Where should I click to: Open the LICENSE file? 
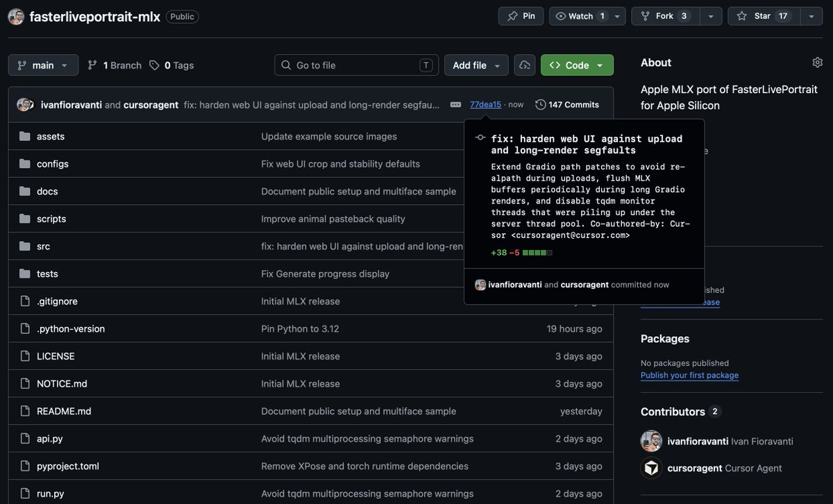pos(56,356)
